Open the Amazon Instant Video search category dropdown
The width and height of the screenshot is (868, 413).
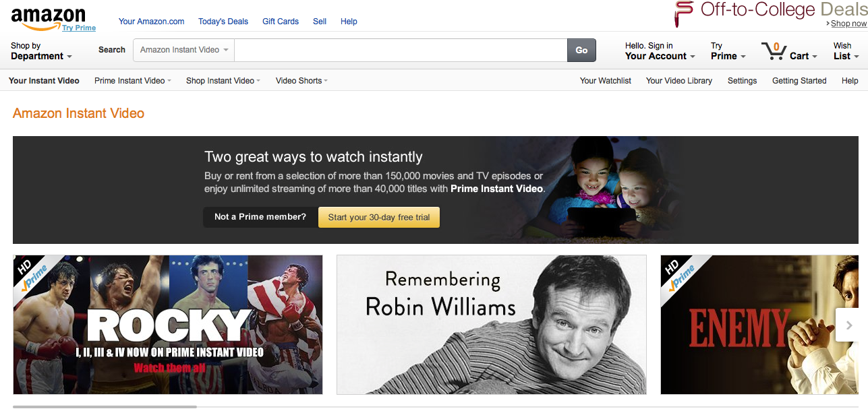point(184,50)
